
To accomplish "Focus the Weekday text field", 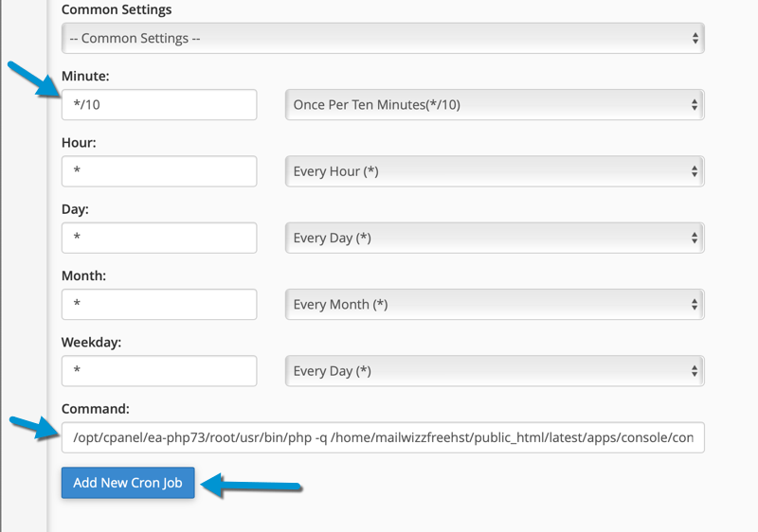I will (159, 371).
